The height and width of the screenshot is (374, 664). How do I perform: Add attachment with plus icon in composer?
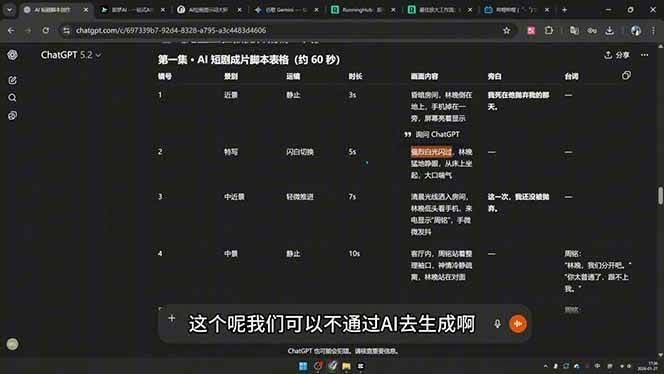click(x=172, y=318)
